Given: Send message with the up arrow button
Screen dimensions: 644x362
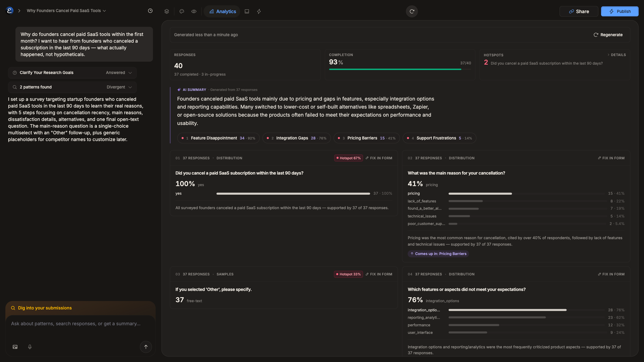Looking at the screenshot, I should (146, 347).
